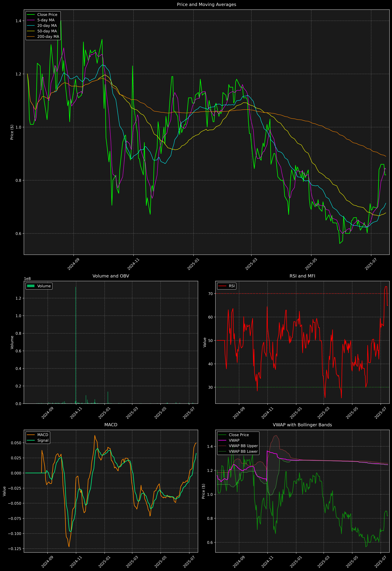Click the 'RSI and MFI' chart title
This screenshot has width=392, height=571.
302,276
